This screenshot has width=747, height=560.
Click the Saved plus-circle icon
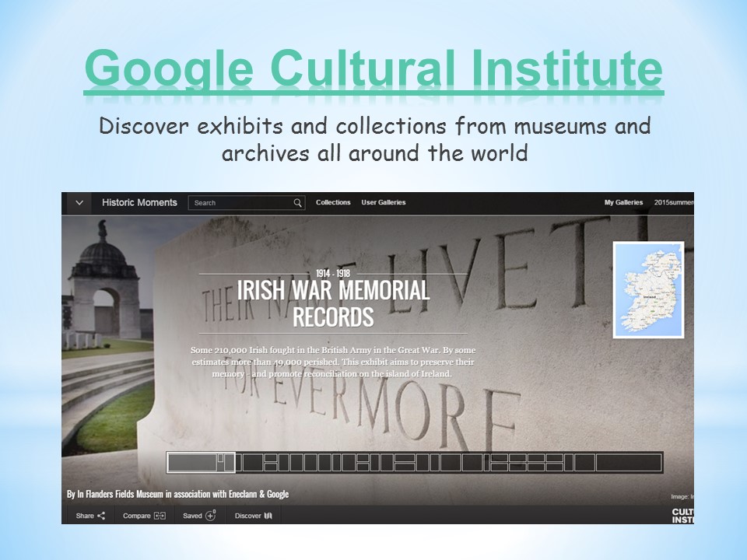211,515
